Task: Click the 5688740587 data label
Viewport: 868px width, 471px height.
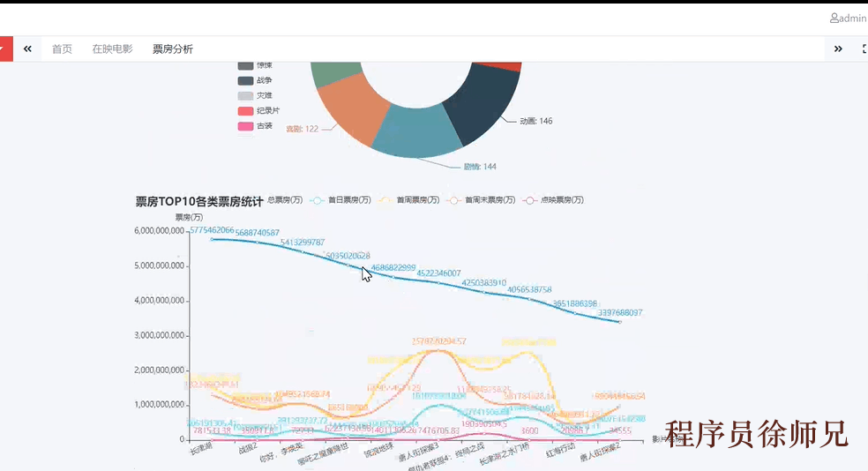Action: point(258,233)
